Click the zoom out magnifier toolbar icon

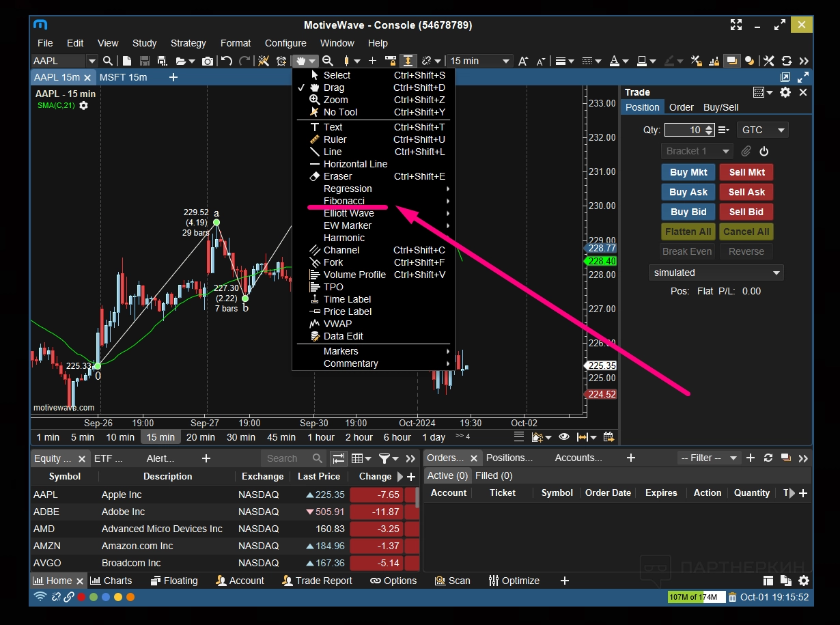[x=327, y=61]
